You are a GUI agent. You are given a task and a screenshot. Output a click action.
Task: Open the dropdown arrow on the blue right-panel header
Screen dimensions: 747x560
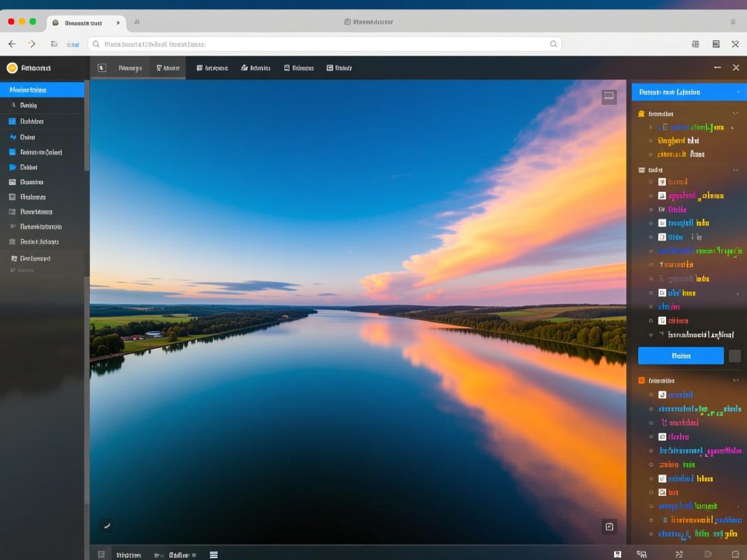738,92
